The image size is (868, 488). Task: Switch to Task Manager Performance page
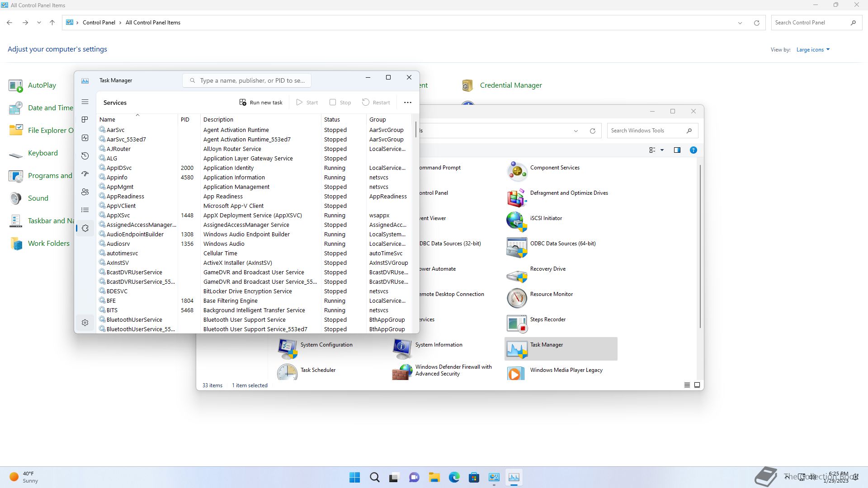point(85,138)
